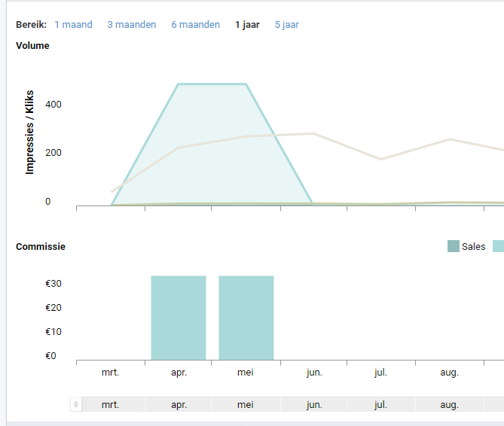
Task: Click the Volume chart title
Action: pos(32,46)
